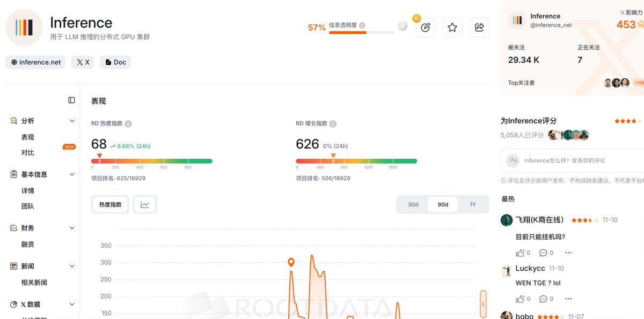Image resolution: width=644 pixels, height=319 pixels.
Task: Collapse the sidebar panel icon
Action: coord(72,100)
